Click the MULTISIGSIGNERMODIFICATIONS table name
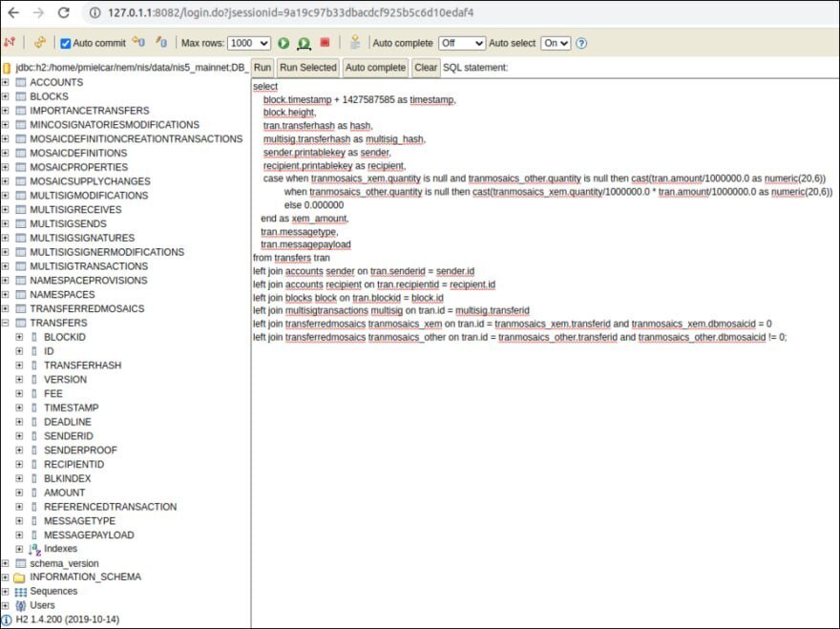This screenshot has height=629, width=840. [x=107, y=252]
